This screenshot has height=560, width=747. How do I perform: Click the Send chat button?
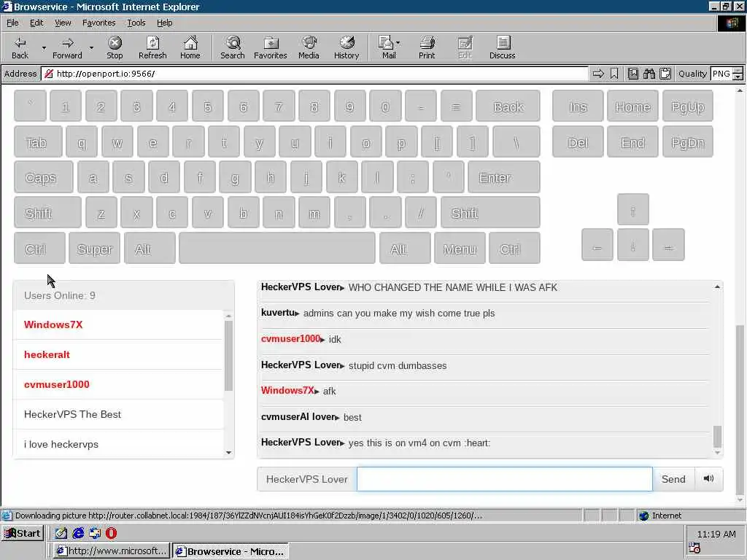673,479
